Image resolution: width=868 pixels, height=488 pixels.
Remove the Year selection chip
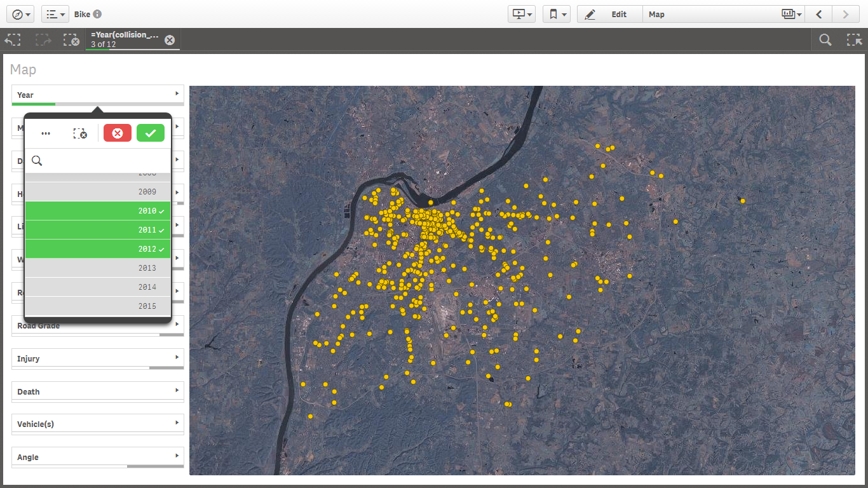(170, 40)
